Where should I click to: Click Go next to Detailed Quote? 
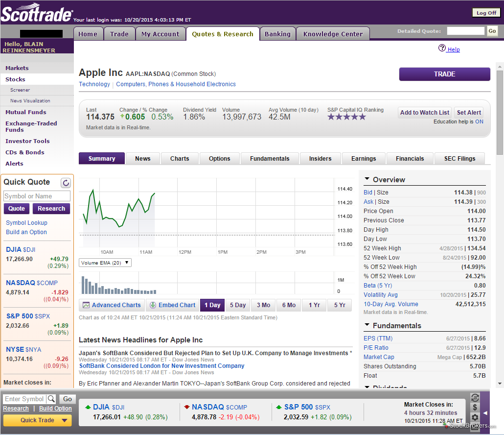(492, 31)
